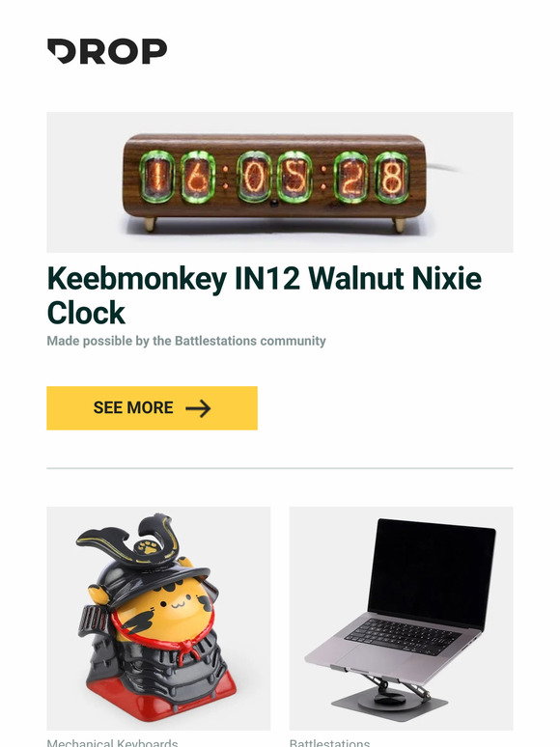The height and width of the screenshot is (747, 560).
Task: Select the laptop stand product image
Action: point(402,619)
